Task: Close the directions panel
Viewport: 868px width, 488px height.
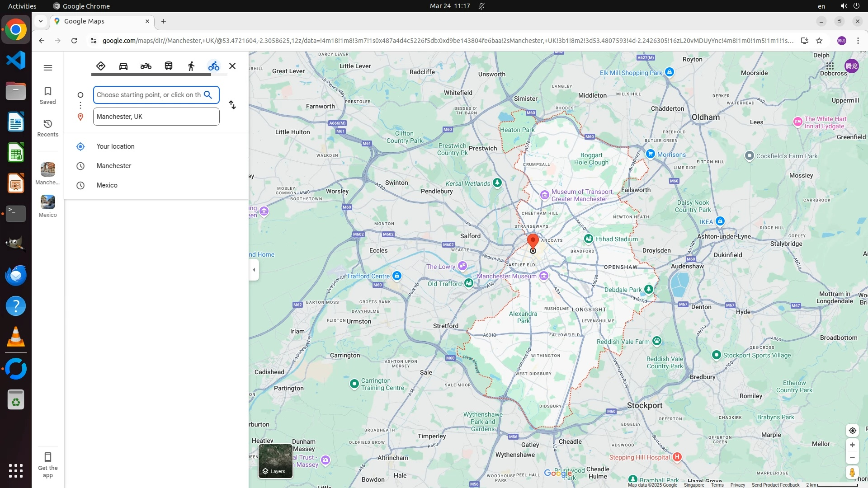Action: coord(232,66)
